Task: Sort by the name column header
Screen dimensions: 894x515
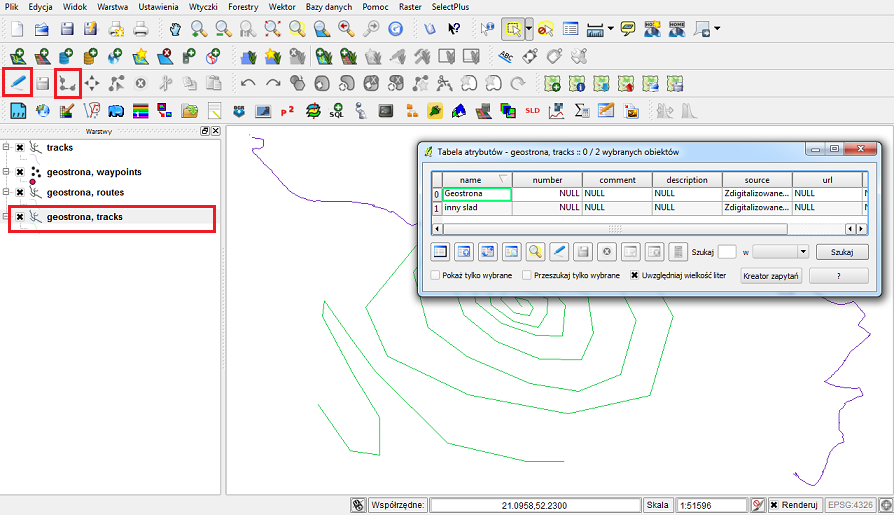Action: [477, 180]
